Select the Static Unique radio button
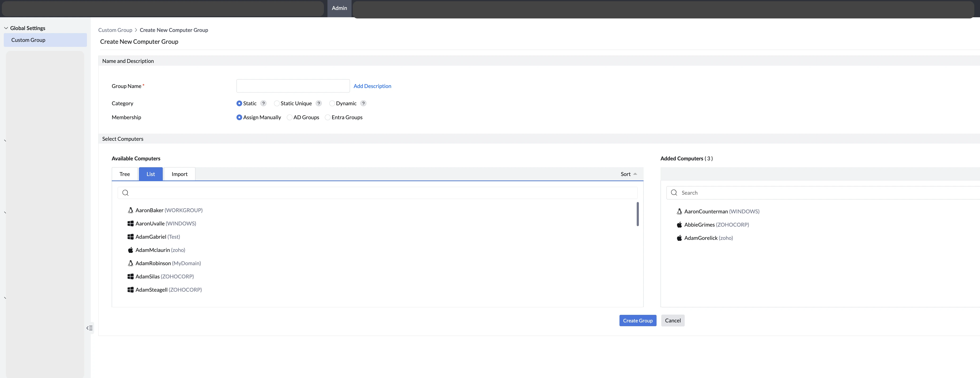Screen dimensions: 980x378 (x=277, y=103)
